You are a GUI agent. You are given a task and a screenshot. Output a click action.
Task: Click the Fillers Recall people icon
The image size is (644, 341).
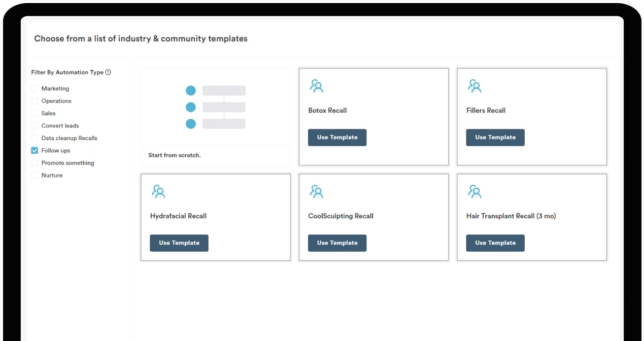(474, 86)
